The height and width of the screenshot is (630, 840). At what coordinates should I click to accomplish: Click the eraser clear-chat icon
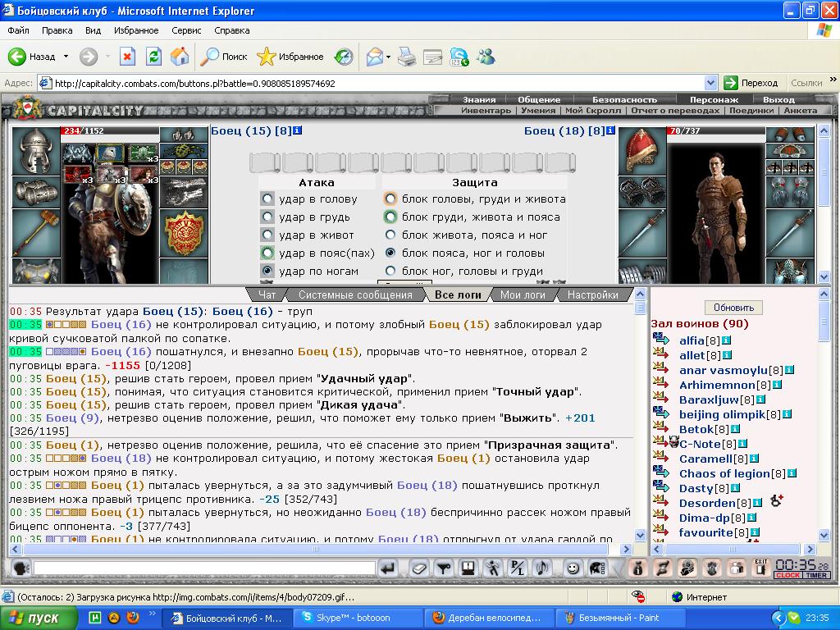point(419,568)
